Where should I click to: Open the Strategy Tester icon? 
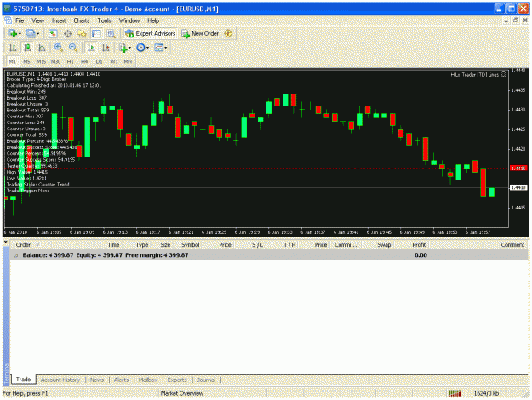pyautogui.click(x=111, y=33)
